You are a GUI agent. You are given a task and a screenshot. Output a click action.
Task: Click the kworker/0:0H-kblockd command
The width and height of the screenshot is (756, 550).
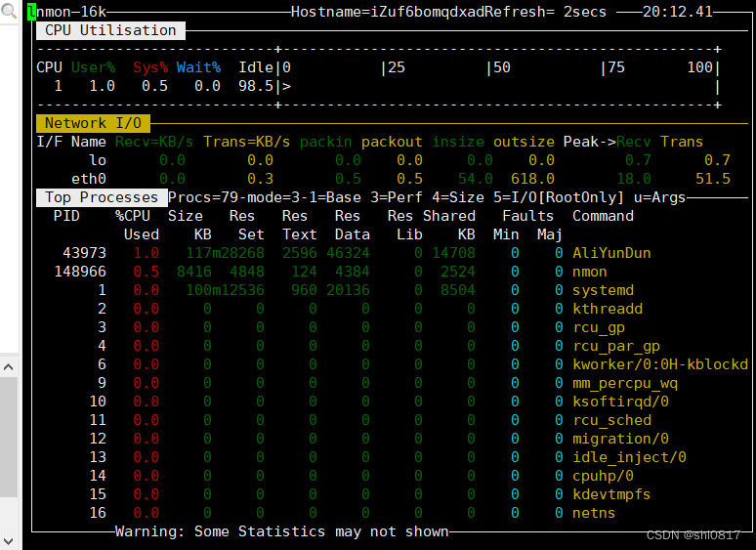660,364
